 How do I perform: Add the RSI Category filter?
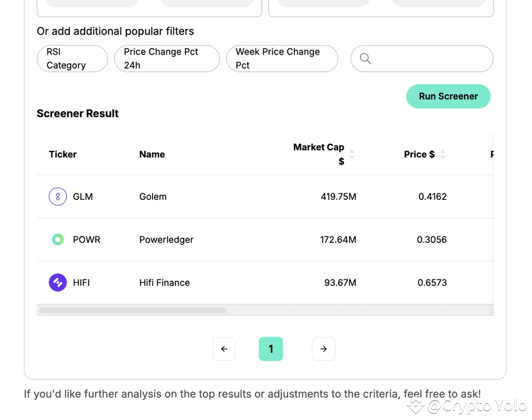pyautogui.click(x=73, y=58)
